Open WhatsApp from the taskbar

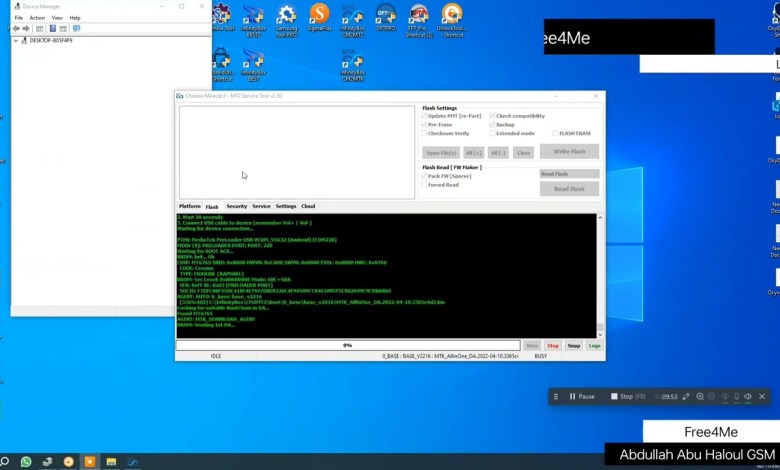tap(26, 462)
